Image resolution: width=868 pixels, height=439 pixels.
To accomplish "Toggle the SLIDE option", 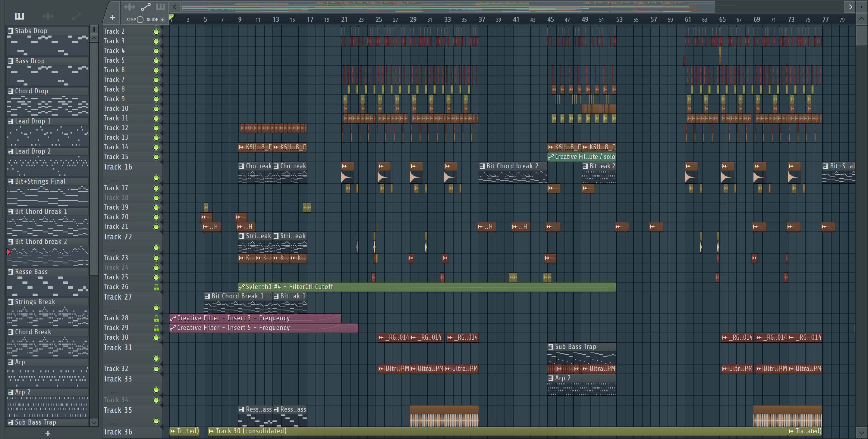I will pyautogui.click(x=162, y=20).
